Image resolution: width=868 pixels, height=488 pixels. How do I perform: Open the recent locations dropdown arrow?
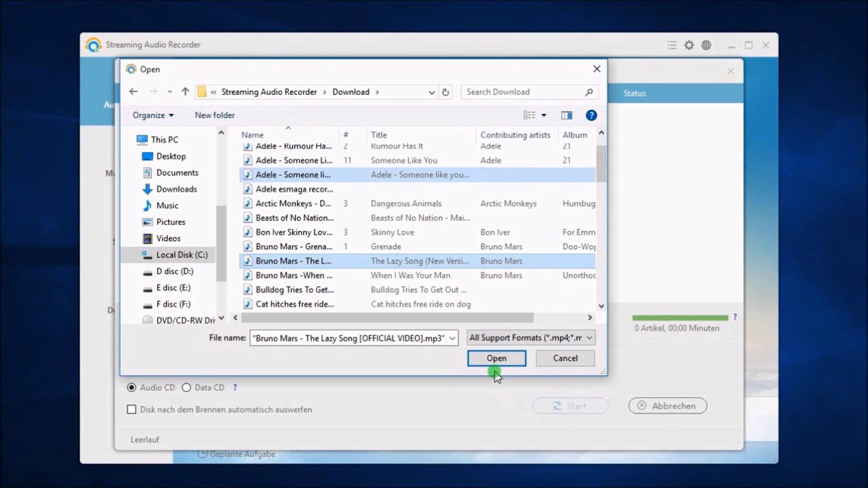170,92
